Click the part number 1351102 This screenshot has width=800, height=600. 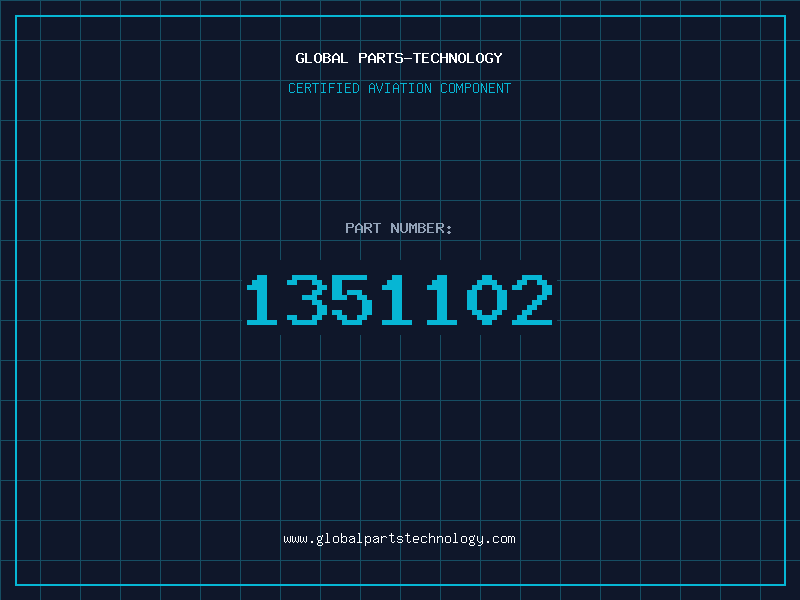click(x=399, y=299)
